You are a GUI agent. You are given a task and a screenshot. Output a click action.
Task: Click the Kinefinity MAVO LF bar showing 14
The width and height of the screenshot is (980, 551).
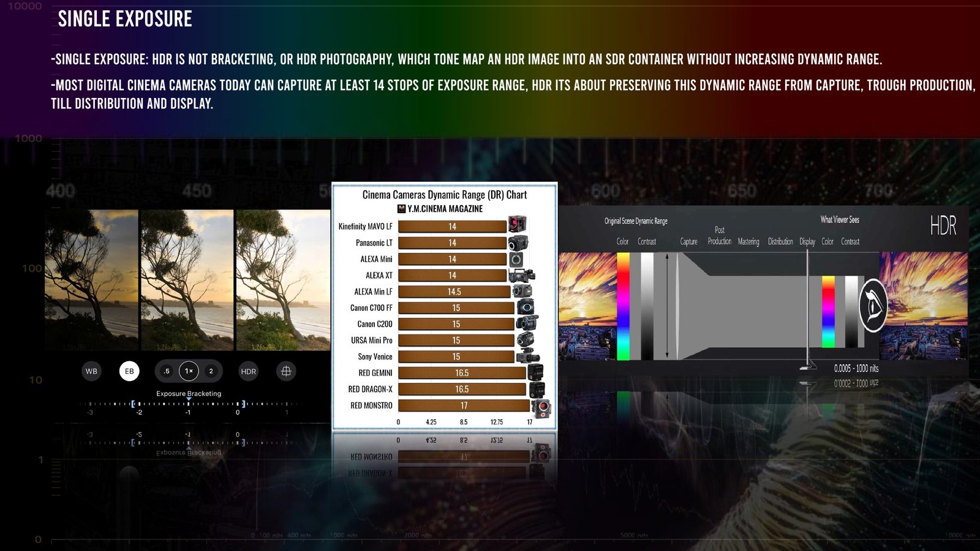(x=452, y=227)
